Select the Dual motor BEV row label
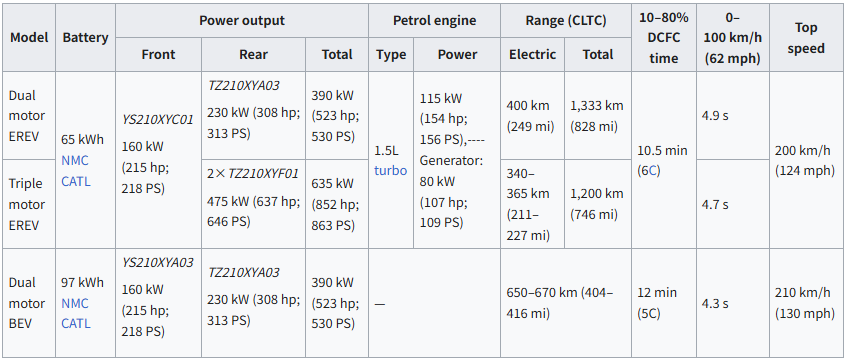The width and height of the screenshot is (848, 363). click(x=29, y=303)
